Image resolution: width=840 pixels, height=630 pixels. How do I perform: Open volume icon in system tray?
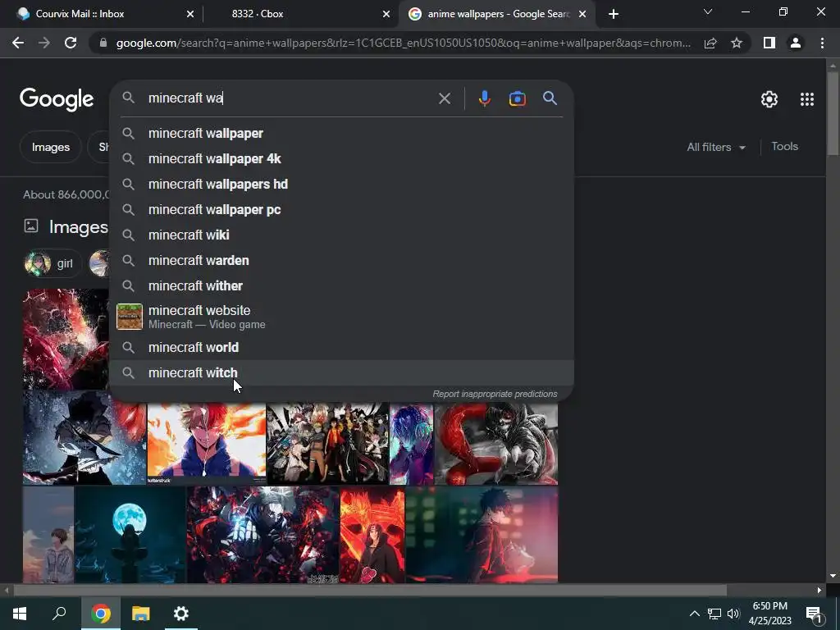[733, 614]
